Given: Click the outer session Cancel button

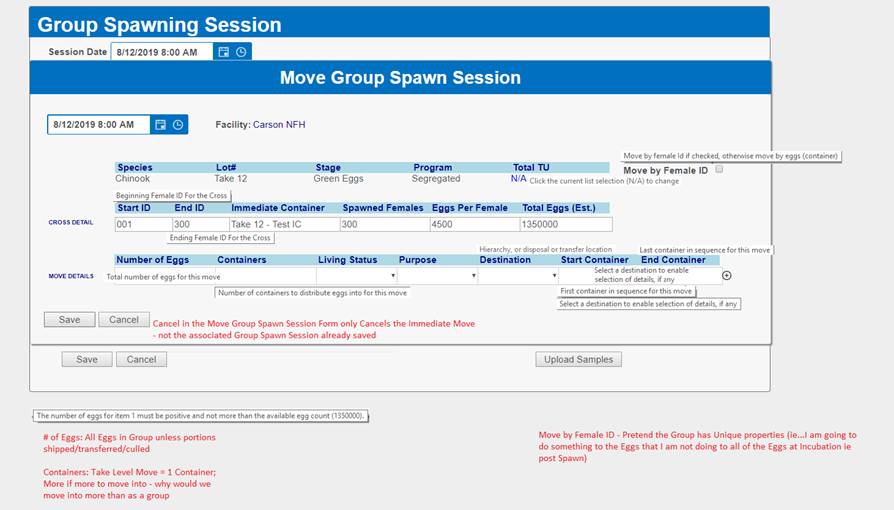Looking at the screenshot, I should point(141,359).
